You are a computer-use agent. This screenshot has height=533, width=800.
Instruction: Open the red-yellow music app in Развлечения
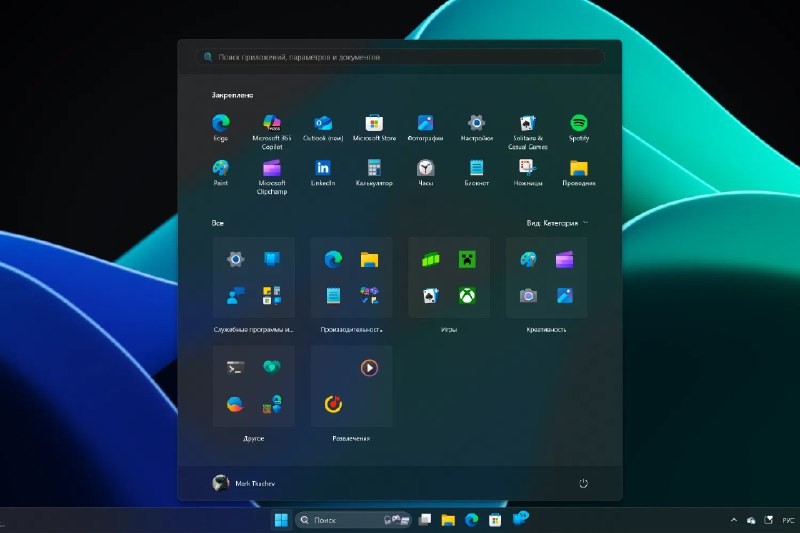(x=333, y=404)
